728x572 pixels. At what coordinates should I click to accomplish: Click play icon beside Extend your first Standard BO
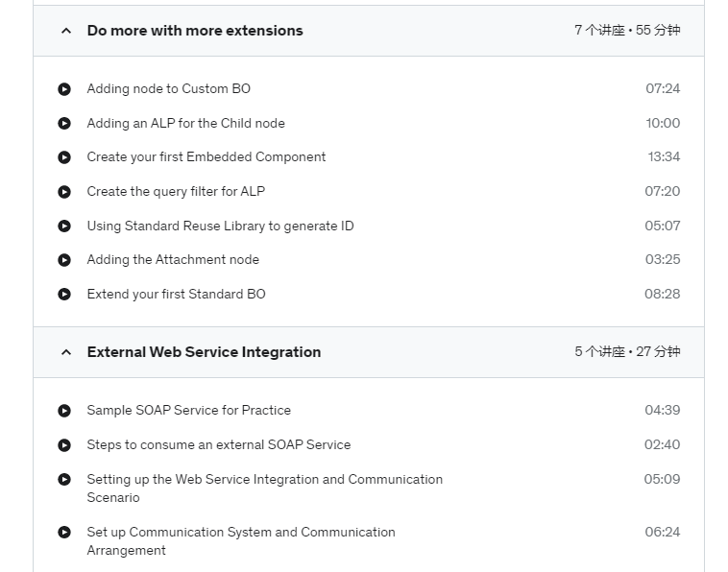click(64, 294)
